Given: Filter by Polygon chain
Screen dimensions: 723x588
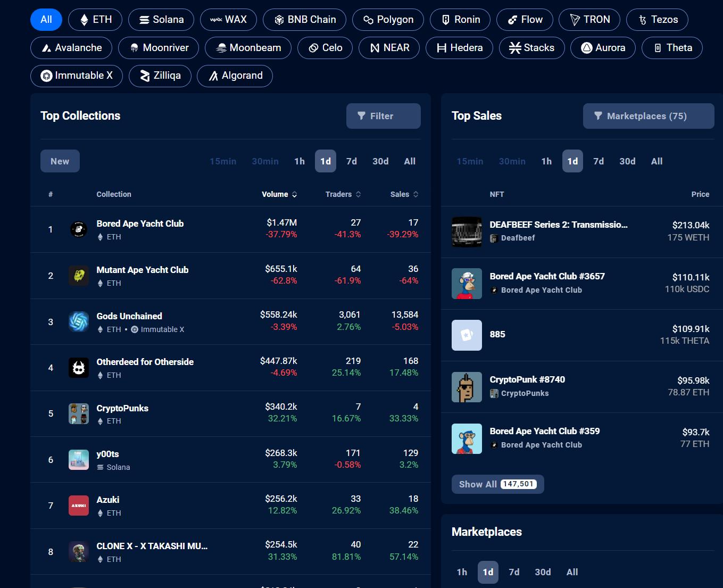Looking at the screenshot, I should coord(388,20).
